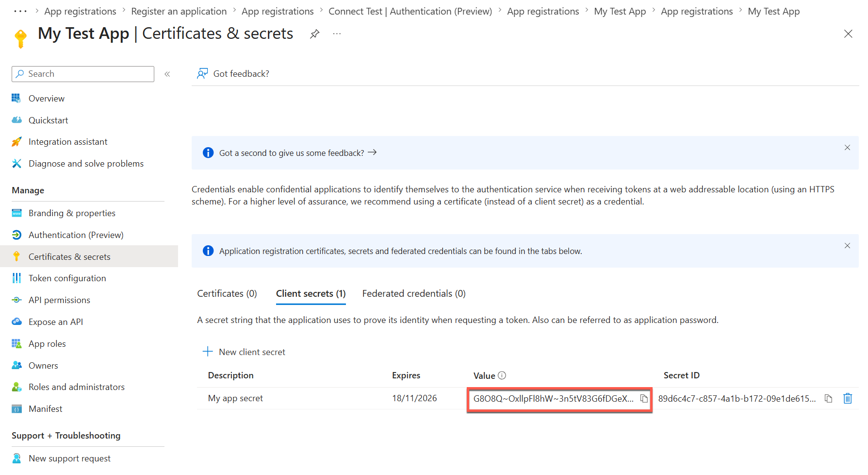The image size is (868, 475).
Task: Click the New support request icon
Action: [x=16, y=458]
